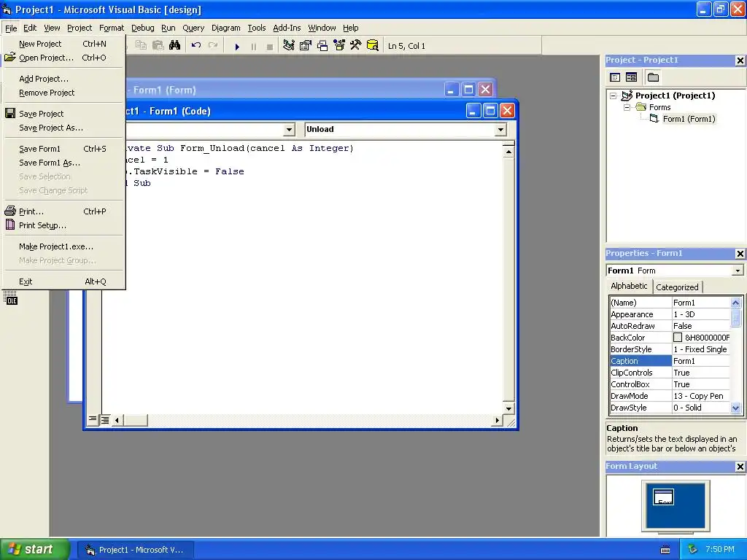
Task: Choose Print Setup... menu entry
Action: point(63,225)
